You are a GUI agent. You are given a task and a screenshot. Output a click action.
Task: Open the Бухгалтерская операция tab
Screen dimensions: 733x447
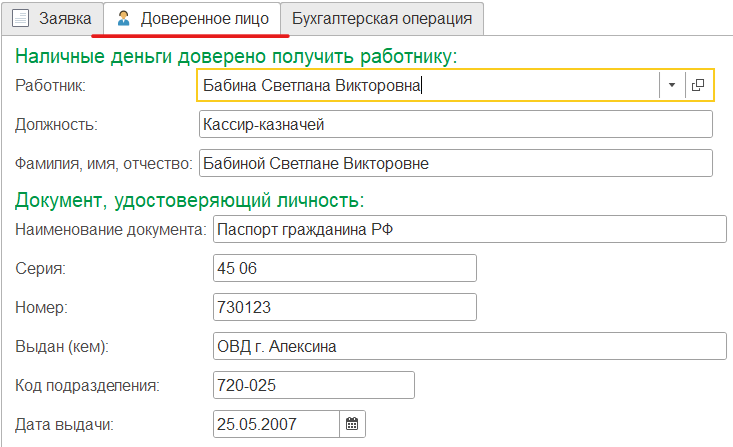(382, 19)
